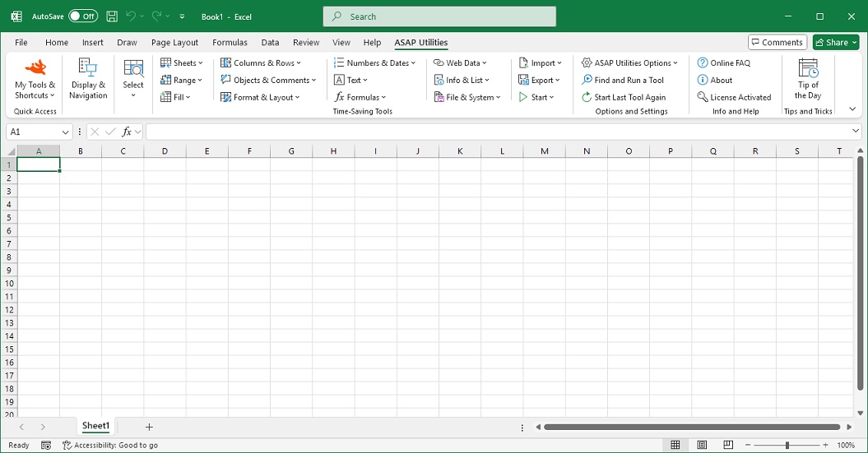
Task: Select the Sheet1 tab
Action: pyautogui.click(x=95, y=426)
